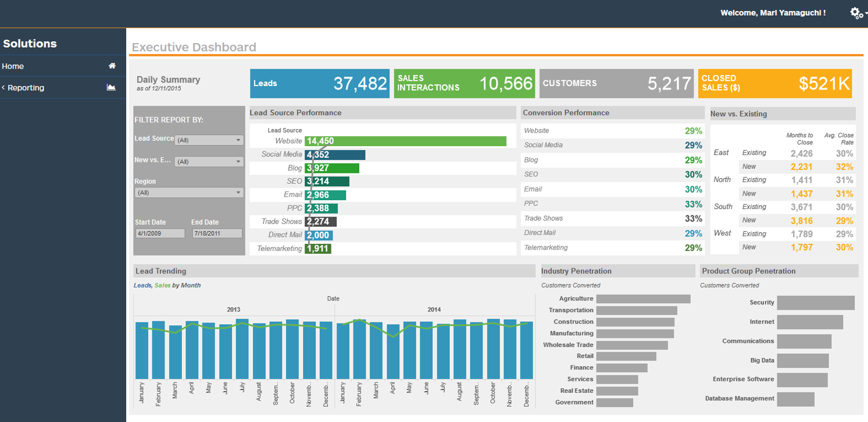The image size is (868, 422).
Task: Collapse the Reporting menu chevron
Action: (x=3, y=88)
